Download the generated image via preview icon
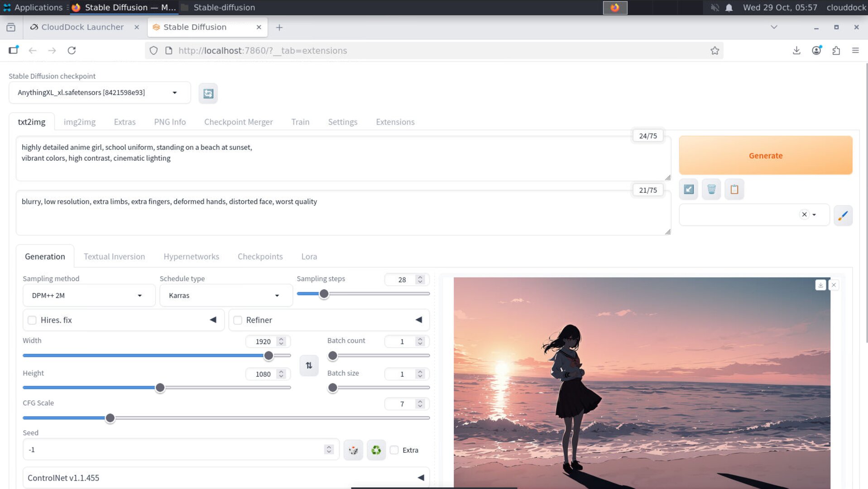The image size is (868, 489). 820,285
